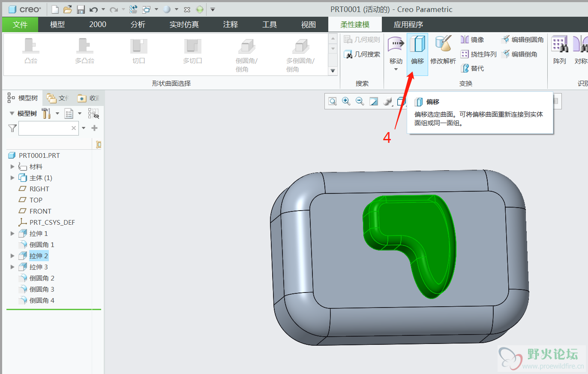Expand the 材料 tree node
The height and width of the screenshot is (374, 588).
tap(12, 166)
